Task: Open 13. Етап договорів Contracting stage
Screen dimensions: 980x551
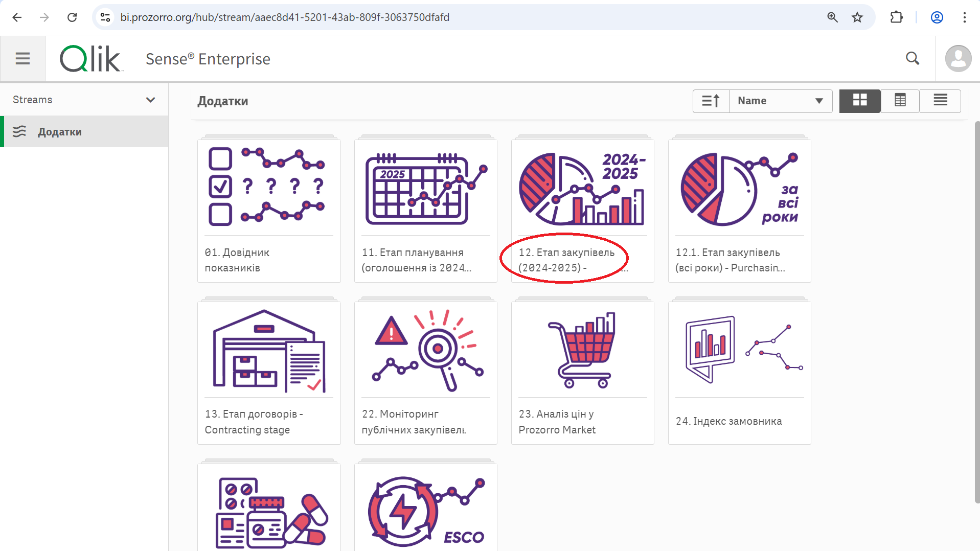Action: click(269, 372)
